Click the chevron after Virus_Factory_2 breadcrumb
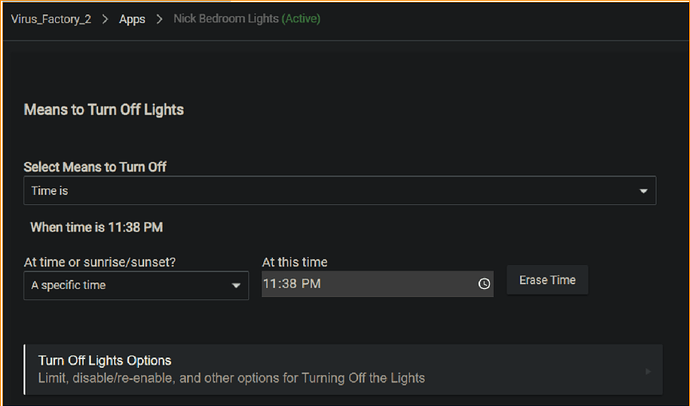Viewport: 690px width, 406px height. (x=104, y=19)
